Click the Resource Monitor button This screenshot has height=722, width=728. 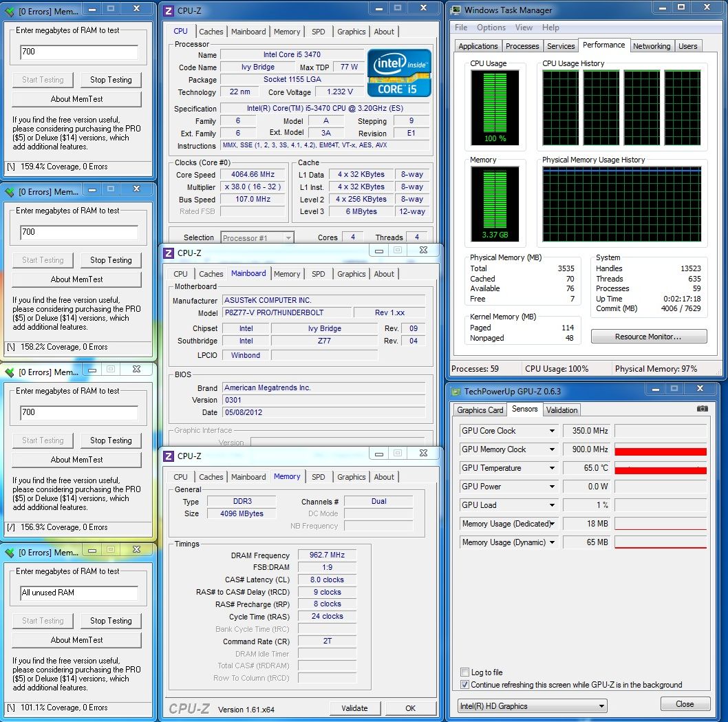[648, 337]
